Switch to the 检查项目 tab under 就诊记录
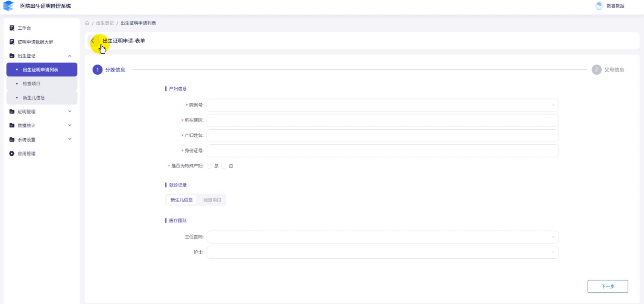644x304 pixels. click(x=212, y=200)
